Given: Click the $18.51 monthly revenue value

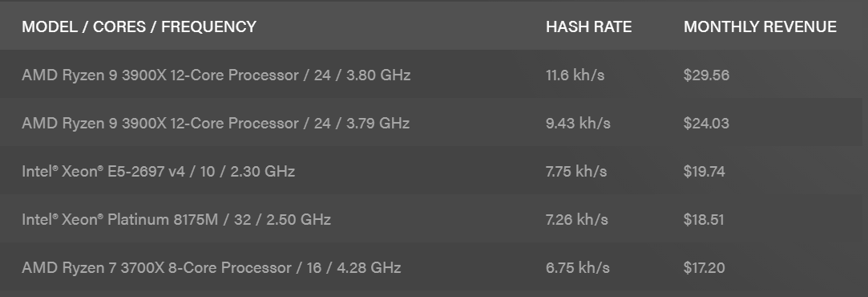Looking at the screenshot, I should [x=704, y=219].
